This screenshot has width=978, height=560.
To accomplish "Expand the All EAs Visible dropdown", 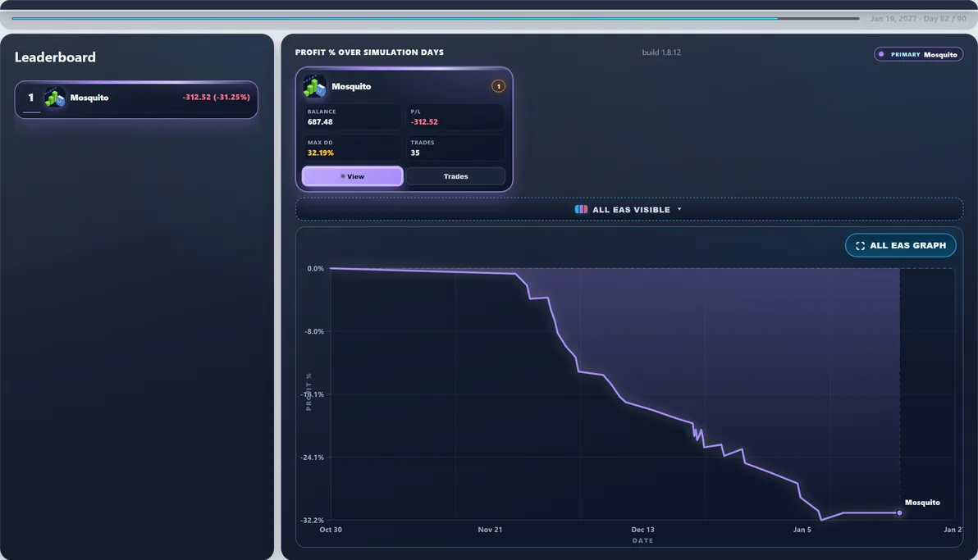I will tap(628, 210).
